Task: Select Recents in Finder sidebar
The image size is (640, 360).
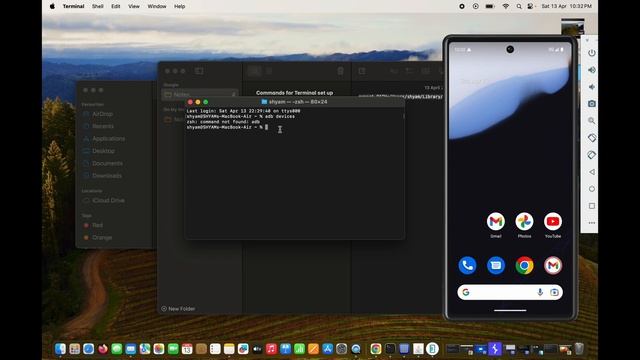Action: click(103, 126)
